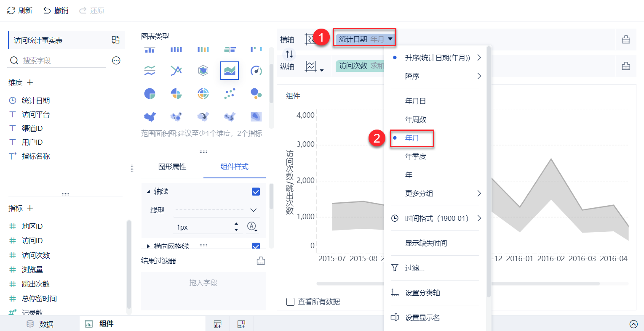Clear the horizontal axis fields
This screenshot has height=331, width=644.
626,40
